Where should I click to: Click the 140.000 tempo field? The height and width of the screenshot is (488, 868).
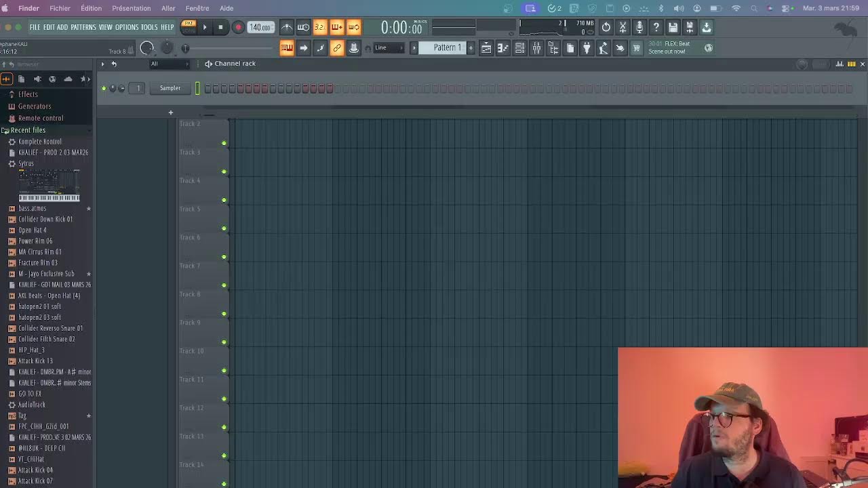pos(260,27)
